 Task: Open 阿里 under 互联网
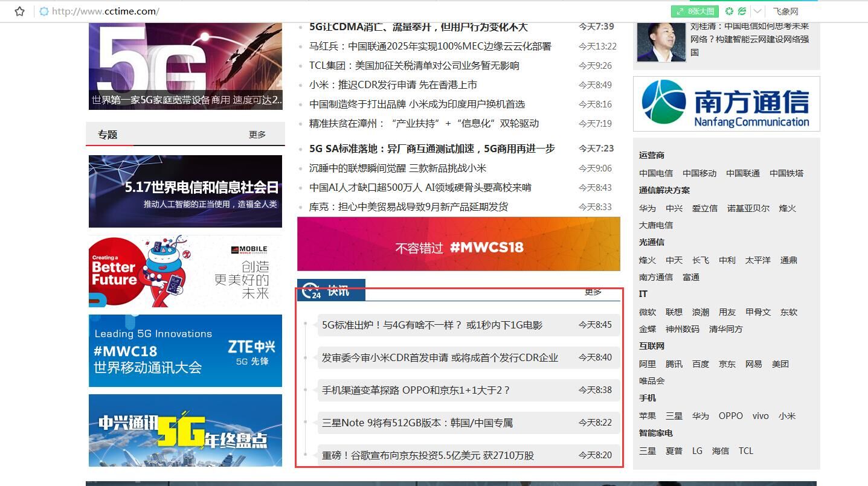[648, 364]
